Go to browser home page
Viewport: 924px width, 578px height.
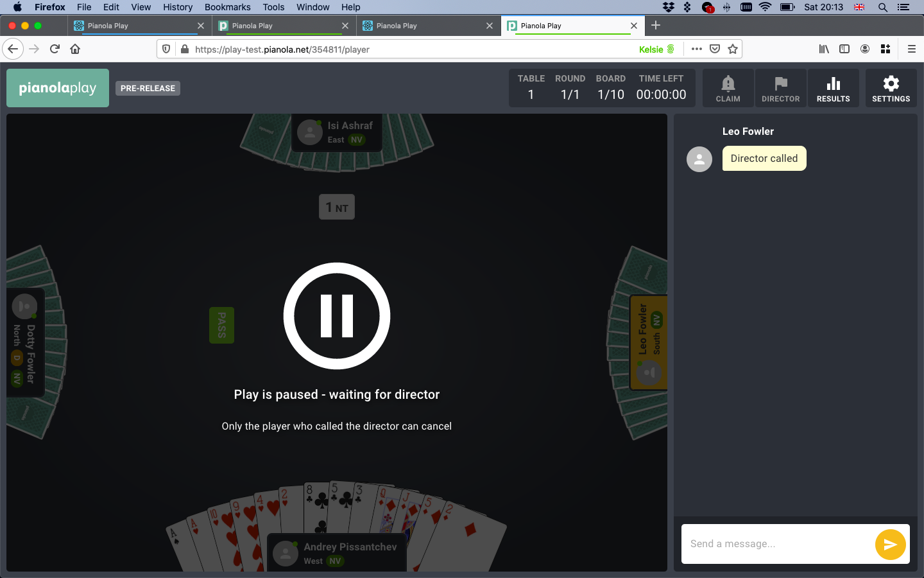click(75, 49)
